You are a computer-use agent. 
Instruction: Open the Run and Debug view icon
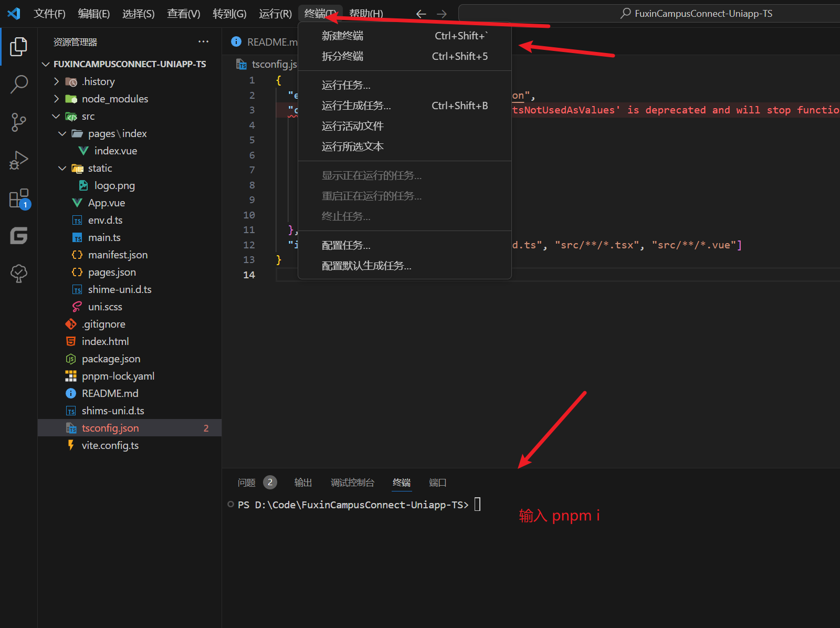click(x=19, y=160)
